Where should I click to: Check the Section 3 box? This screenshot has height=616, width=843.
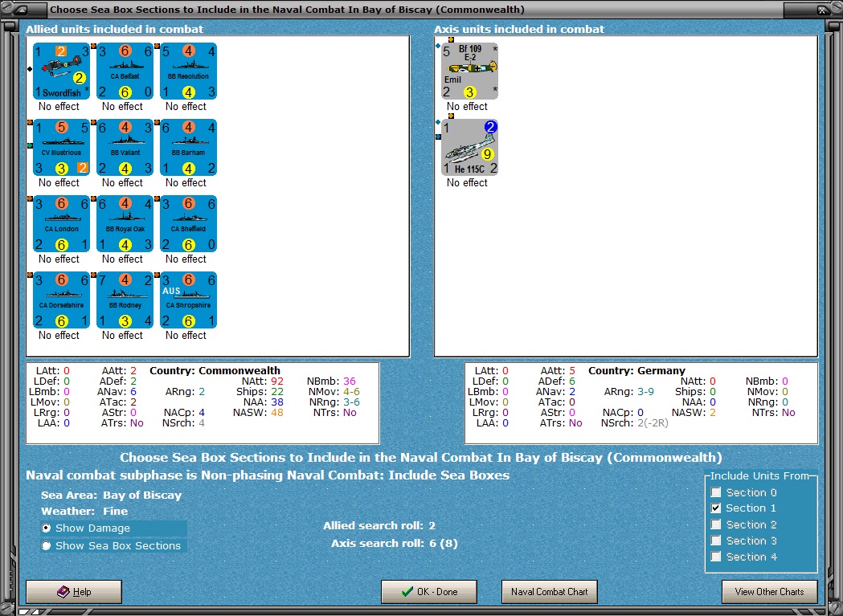(715, 541)
